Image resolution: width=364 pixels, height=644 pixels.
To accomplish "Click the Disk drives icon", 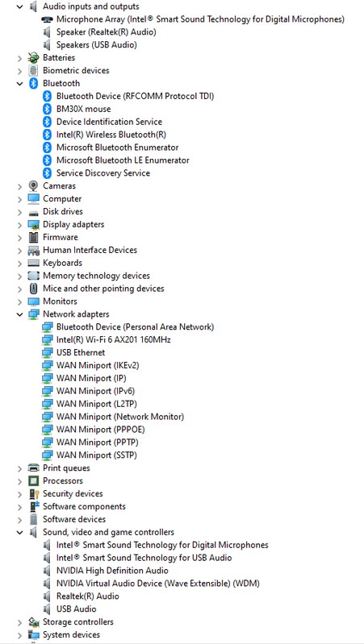I will pyautogui.click(x=34, y=212).
